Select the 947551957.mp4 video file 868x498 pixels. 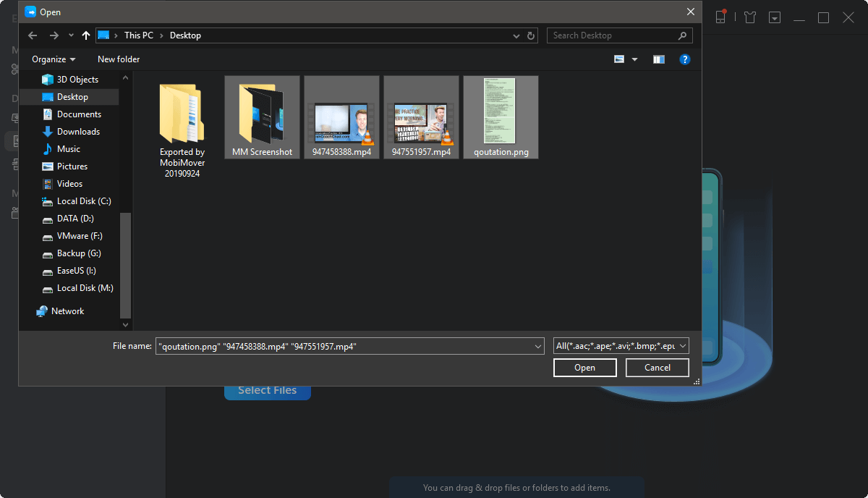(421, 117)
